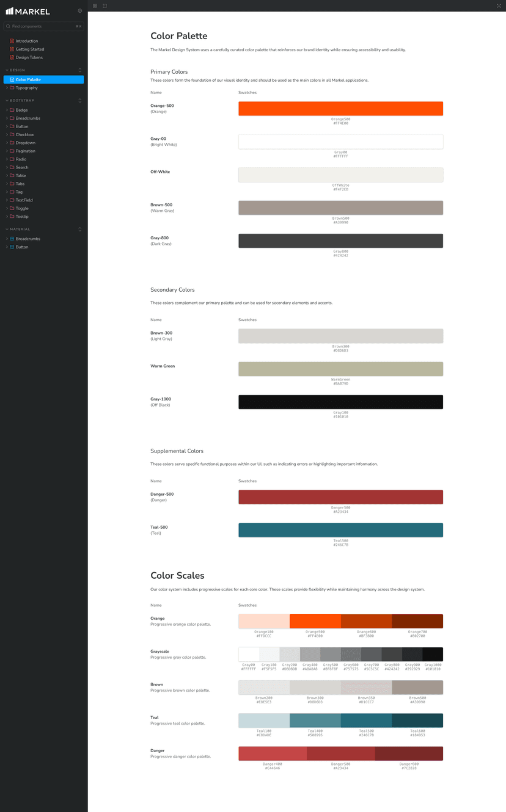The height and width of the screenshot is (812, 506).
Task: Click expand-all arrows beside DESIGN
Action: tap(80, 70)
